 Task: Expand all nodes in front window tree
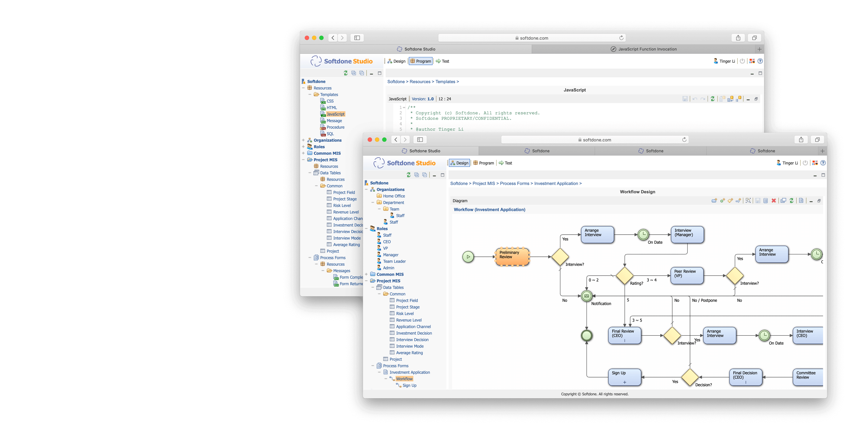[416, 175]
